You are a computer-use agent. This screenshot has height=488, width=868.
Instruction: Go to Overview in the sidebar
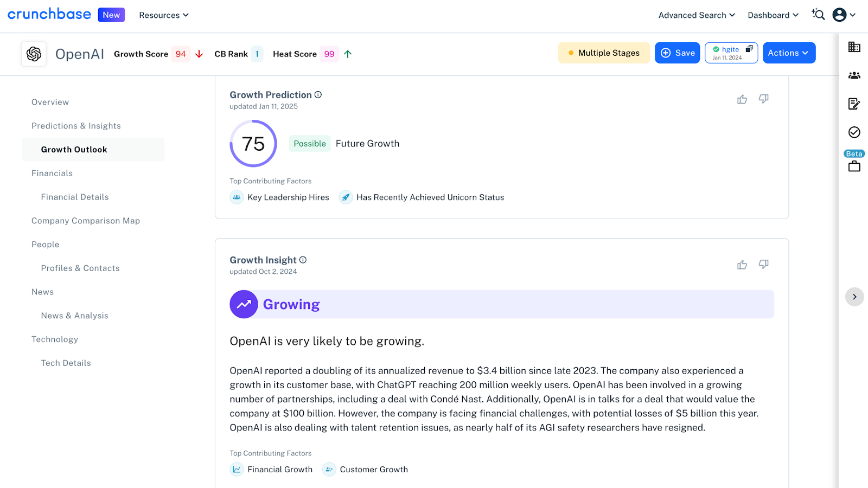50,102
